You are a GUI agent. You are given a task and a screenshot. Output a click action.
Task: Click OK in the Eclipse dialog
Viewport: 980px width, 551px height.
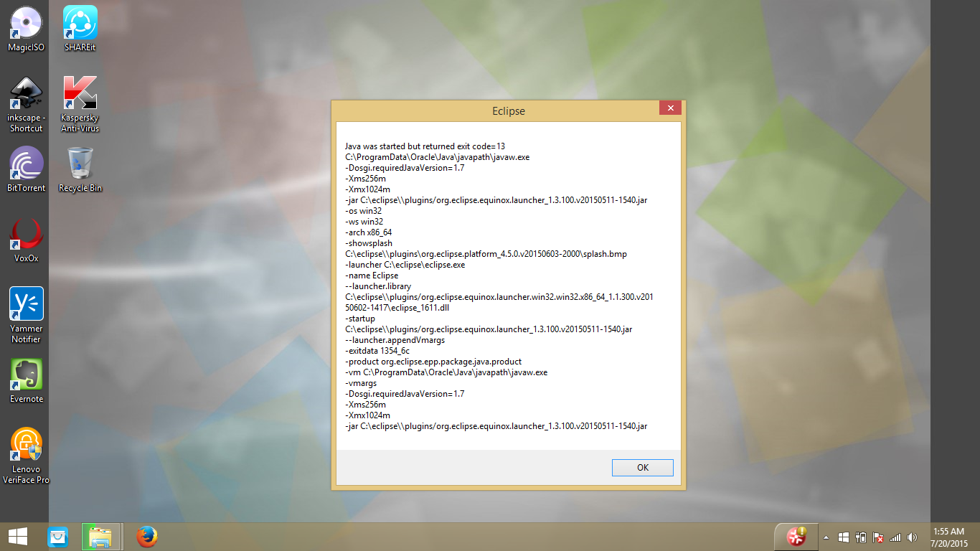[x=643, y=467]
